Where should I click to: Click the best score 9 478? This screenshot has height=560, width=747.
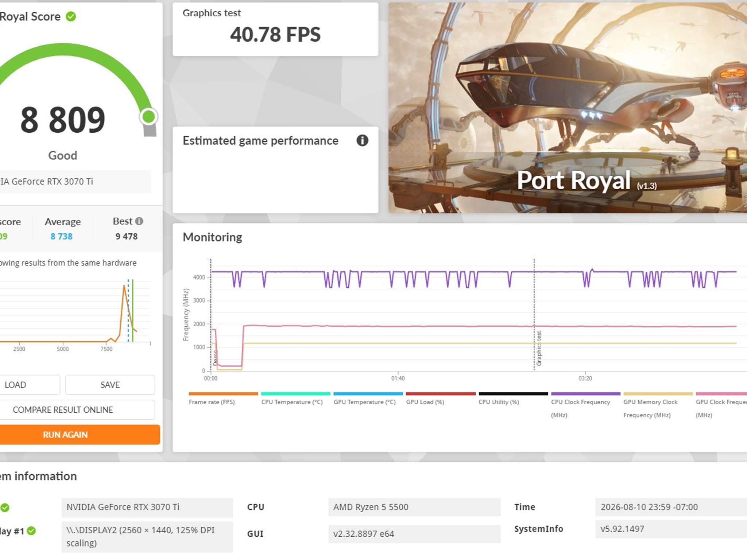[127, 237]
